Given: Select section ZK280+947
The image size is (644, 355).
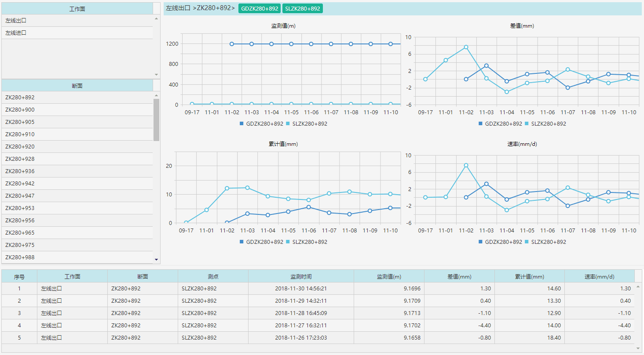Looking at the screenshot, I should (77, 196).
